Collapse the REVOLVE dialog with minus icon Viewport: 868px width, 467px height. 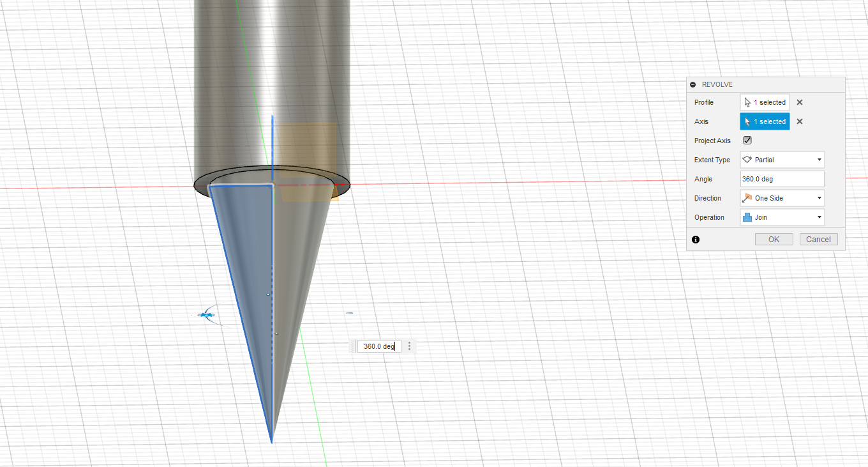click(693, 84)
